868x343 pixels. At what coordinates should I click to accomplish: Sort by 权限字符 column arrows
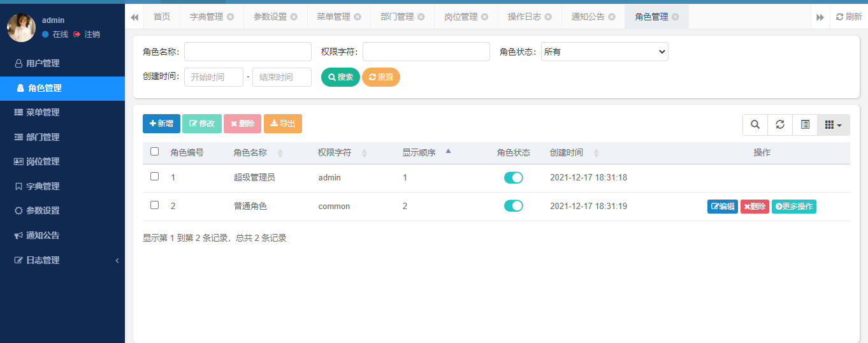(x=365, y=153)
